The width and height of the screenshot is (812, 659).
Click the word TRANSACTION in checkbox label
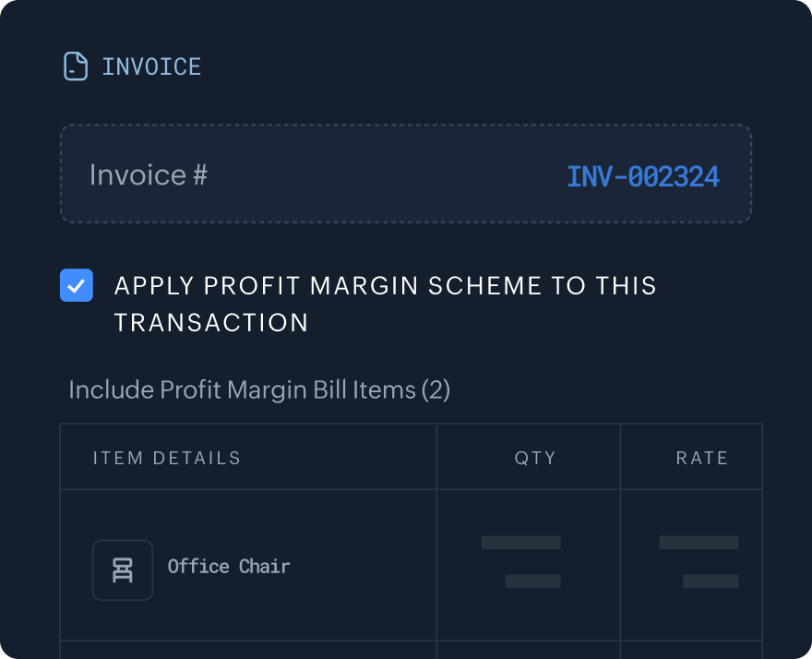211,323
